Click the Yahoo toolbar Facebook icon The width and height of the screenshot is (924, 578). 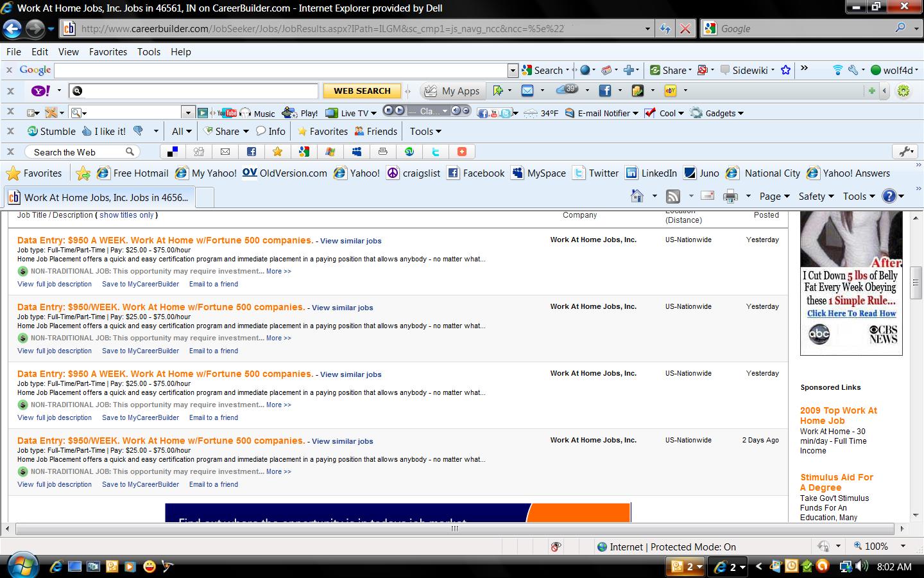click(x=605, y=91)
